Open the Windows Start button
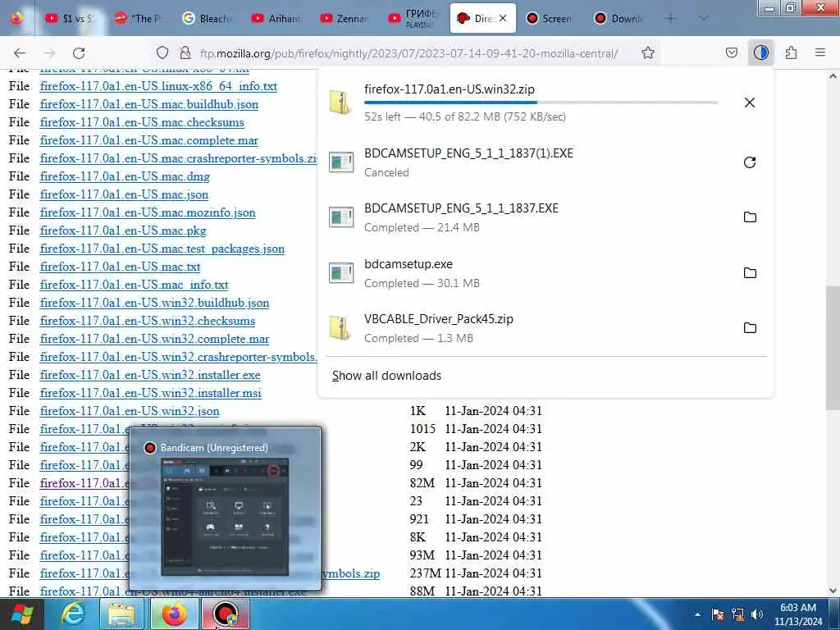The image size is (840, 630). 22,614
